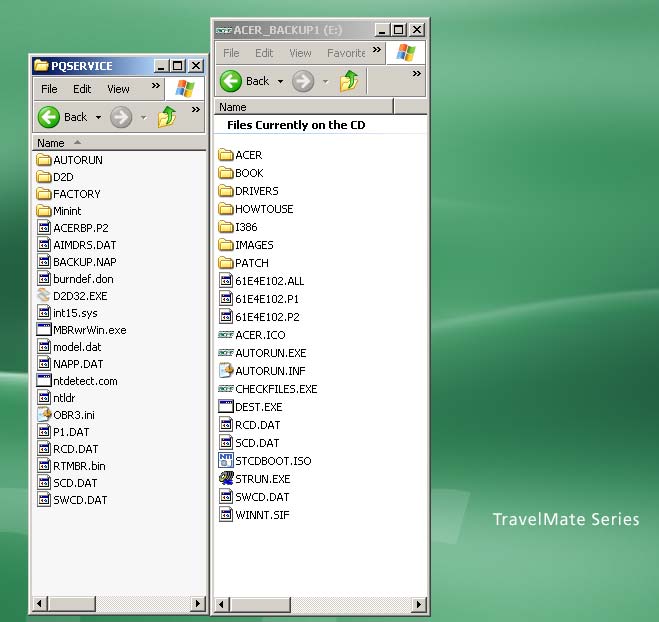Open View menu in ACER_BACKUP1 window
Screen dimensions: 659x622
300,53
